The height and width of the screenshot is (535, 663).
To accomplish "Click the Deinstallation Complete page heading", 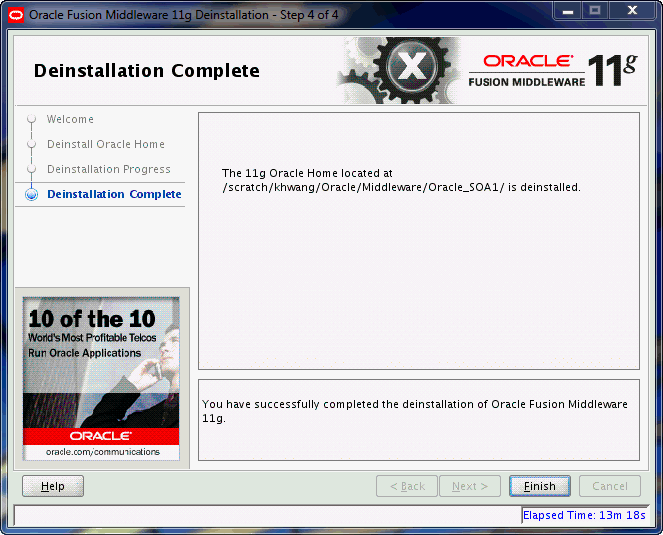I will [x=147, y=71].
